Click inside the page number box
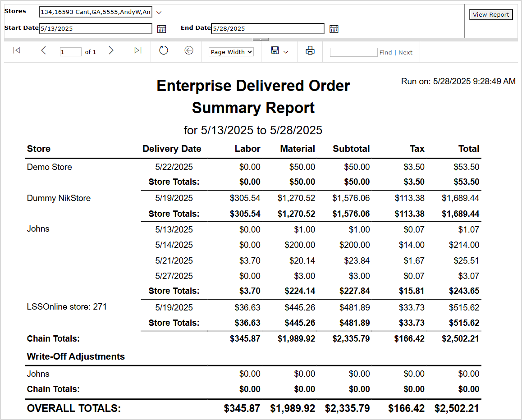This screenshot has width=522, height=420. (70, 52)
